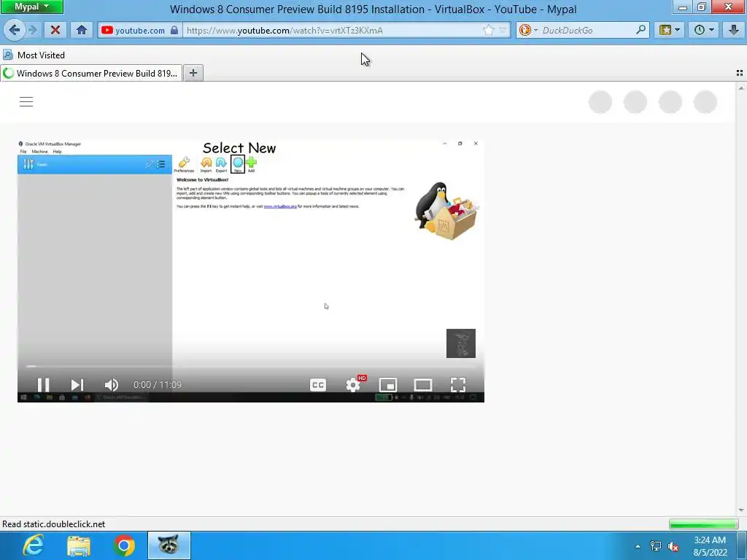Viewport: 747px width, 560px height.
Task: Click the padlock site security icon
Action: point(174,30)
